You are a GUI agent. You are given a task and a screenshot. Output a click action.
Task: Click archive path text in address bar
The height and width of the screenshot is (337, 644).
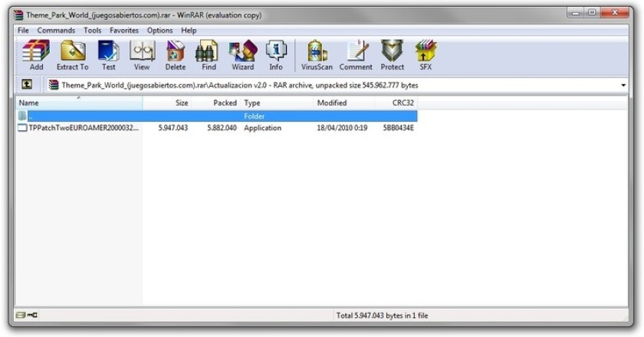[240, 85]
